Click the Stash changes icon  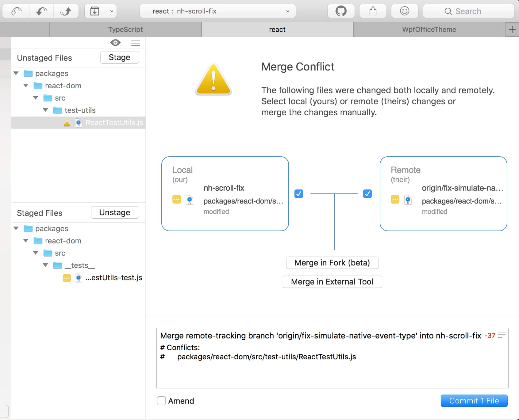click(95, 11)
